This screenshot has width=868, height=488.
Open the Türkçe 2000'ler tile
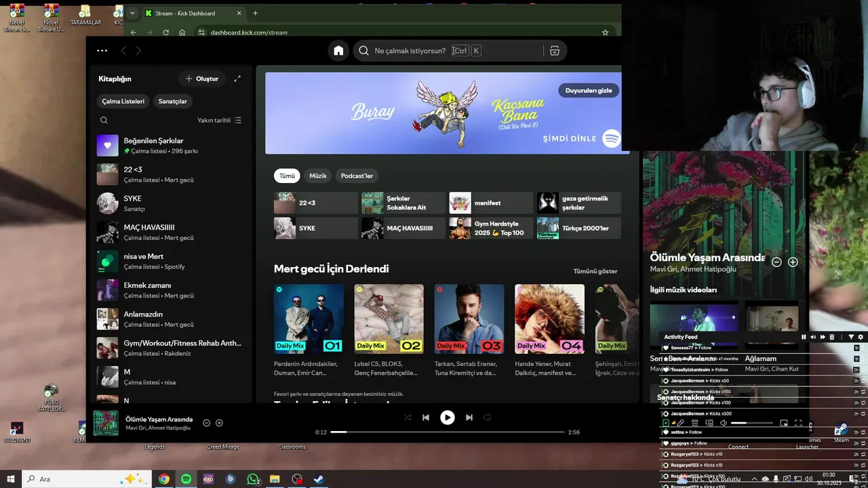point(578,228)
